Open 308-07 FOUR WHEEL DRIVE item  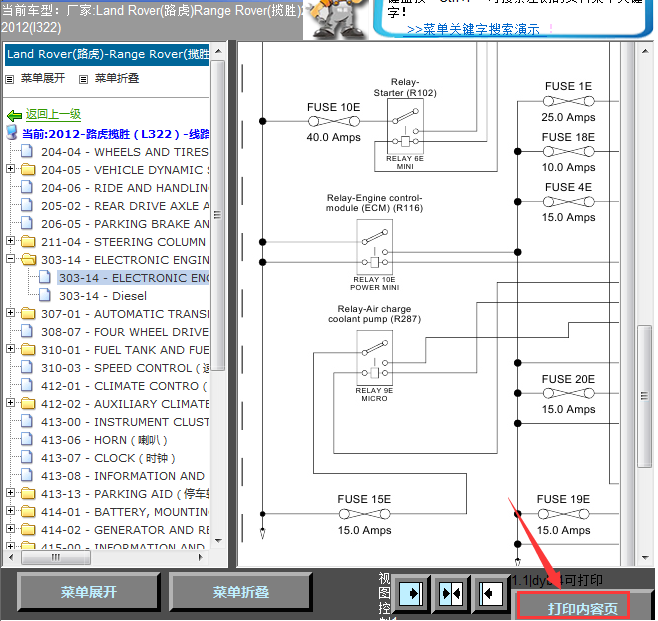125,332
